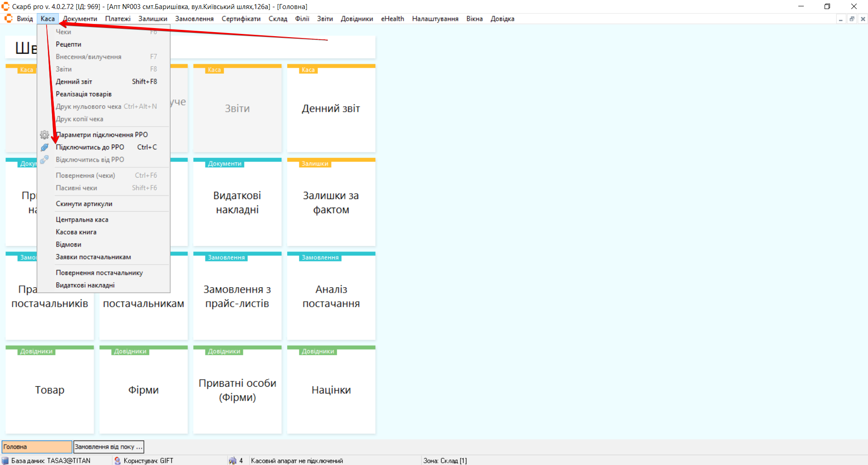Open the Денний звіт tile
868x465 pixels.
coord(331,109)
